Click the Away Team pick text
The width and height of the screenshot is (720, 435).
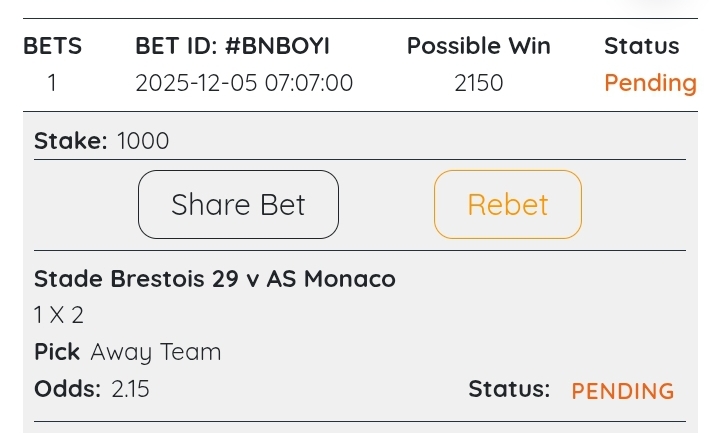tap(155, 352)
